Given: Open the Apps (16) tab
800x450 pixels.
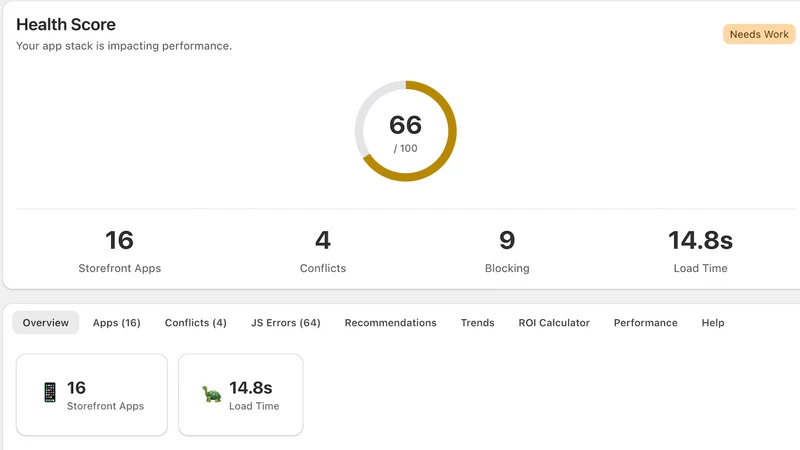Looking at the screenshot, I should click(x=116, y=322).
